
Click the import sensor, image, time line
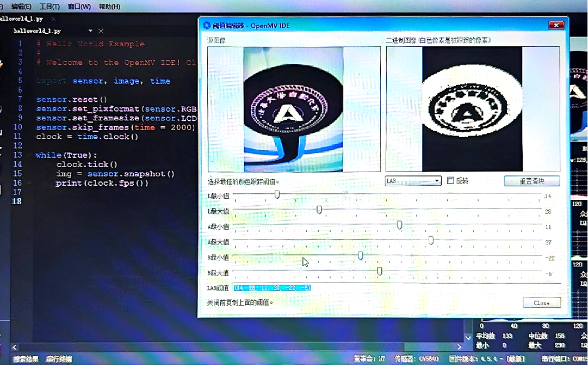(103, 81)
